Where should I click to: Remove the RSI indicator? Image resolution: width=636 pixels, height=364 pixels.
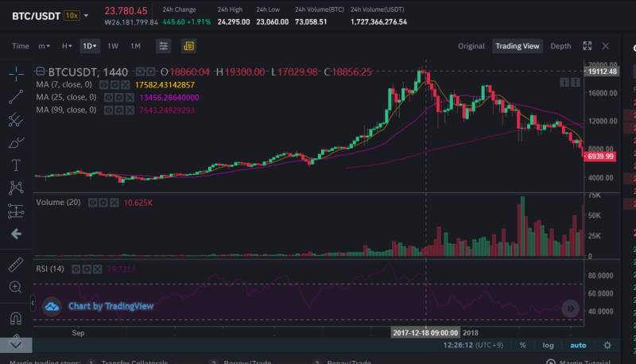pos(97,269)
